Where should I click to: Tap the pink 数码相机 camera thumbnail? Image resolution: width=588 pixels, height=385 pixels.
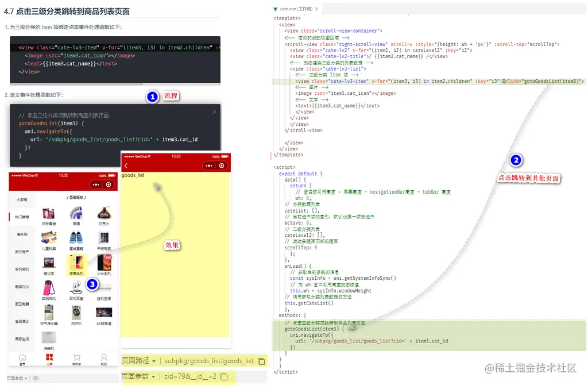[49, 288]
